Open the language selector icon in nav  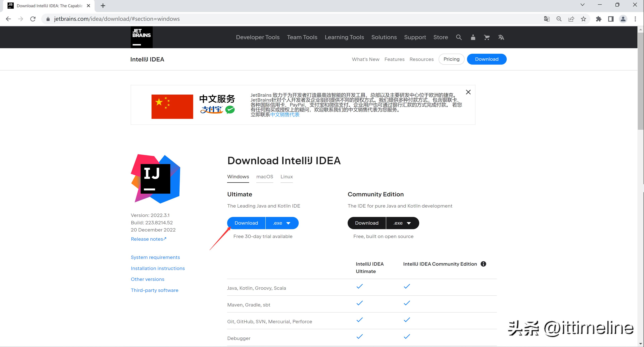click(x=501, y=37)
